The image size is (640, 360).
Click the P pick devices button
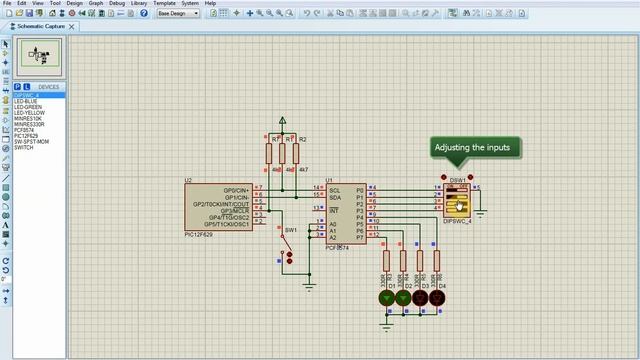click(17, 87)
